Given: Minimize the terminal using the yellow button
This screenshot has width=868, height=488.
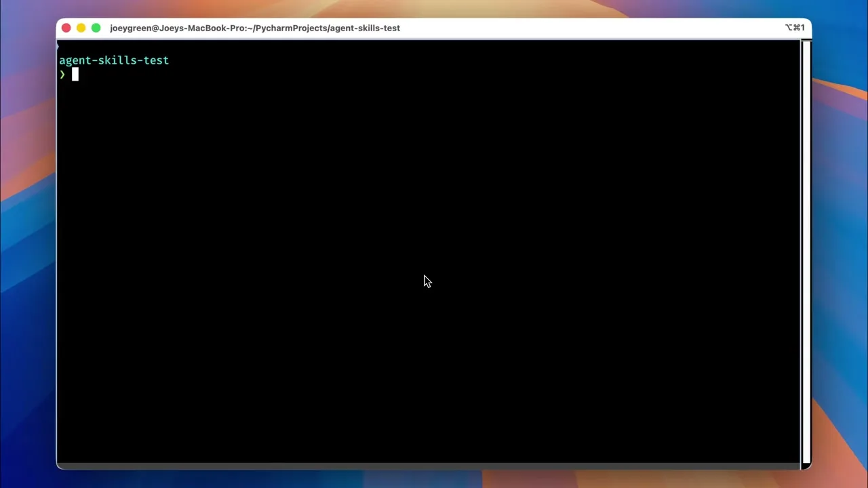Looking at the screenshot, I should coord(81,28).
